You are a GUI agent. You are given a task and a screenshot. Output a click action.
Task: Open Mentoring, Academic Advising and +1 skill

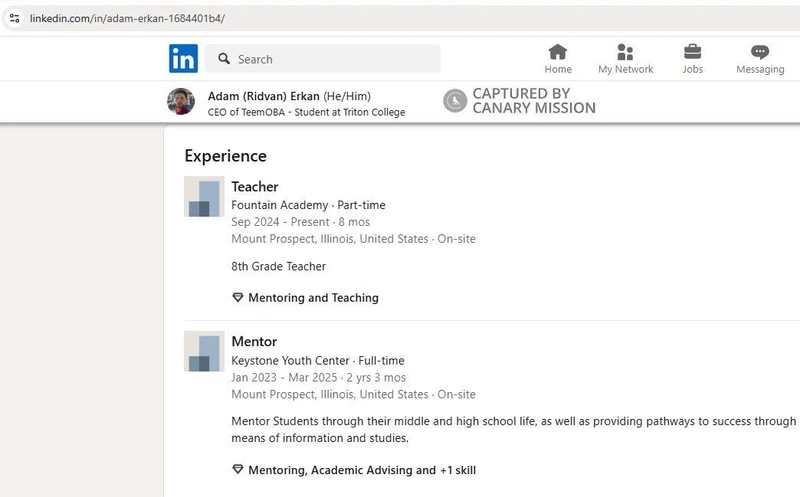362,470
